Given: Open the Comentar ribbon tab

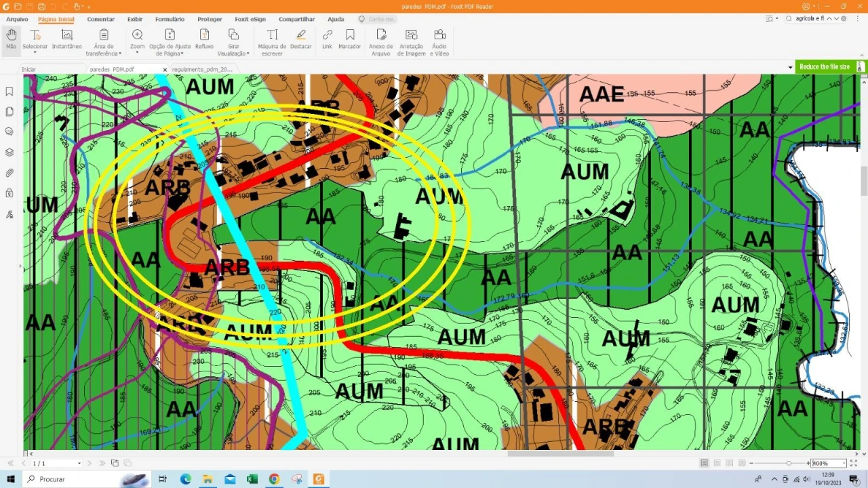Looking at the screenshot, I should point(100,19).
